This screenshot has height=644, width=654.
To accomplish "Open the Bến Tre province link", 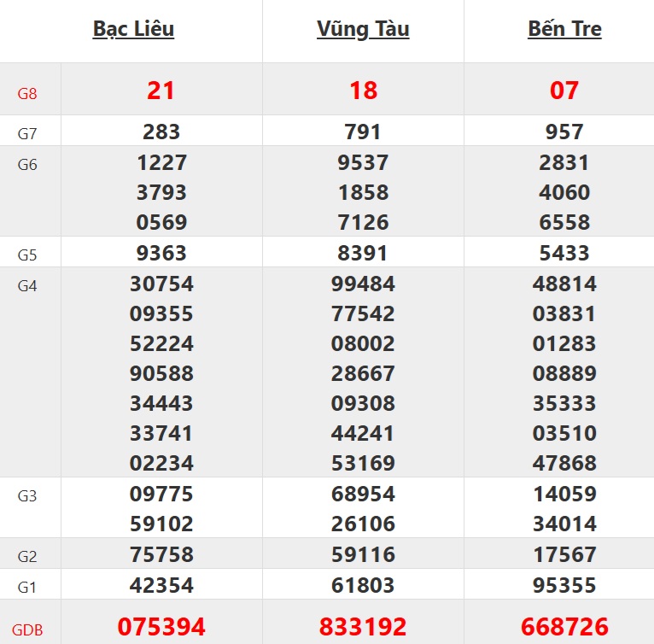I will coord(564,29).
